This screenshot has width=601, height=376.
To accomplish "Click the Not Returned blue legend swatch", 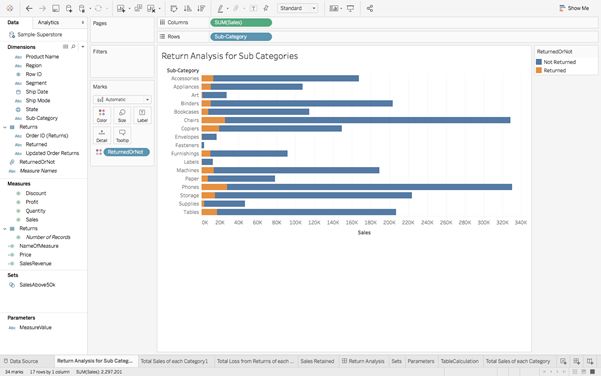I will pos(539,62).
